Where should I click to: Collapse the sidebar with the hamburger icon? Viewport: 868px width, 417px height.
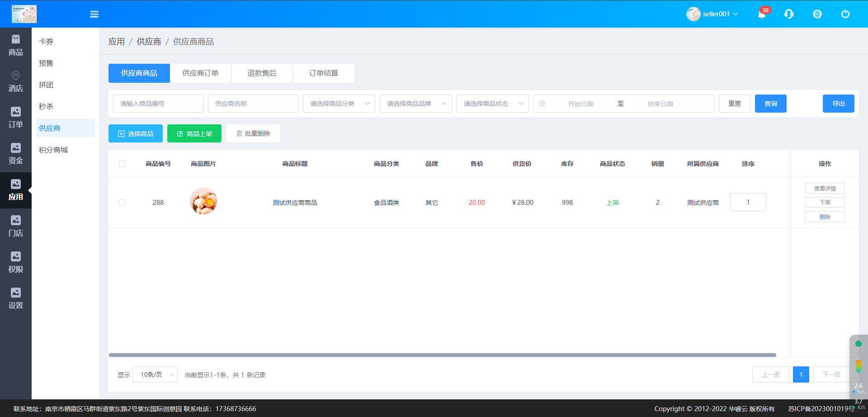(x=94, y=14)
